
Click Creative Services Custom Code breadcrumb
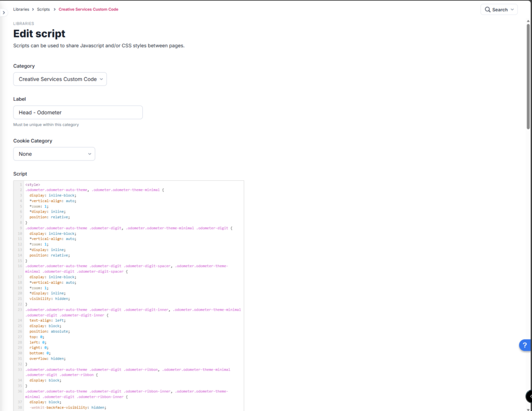coord(88,9)
